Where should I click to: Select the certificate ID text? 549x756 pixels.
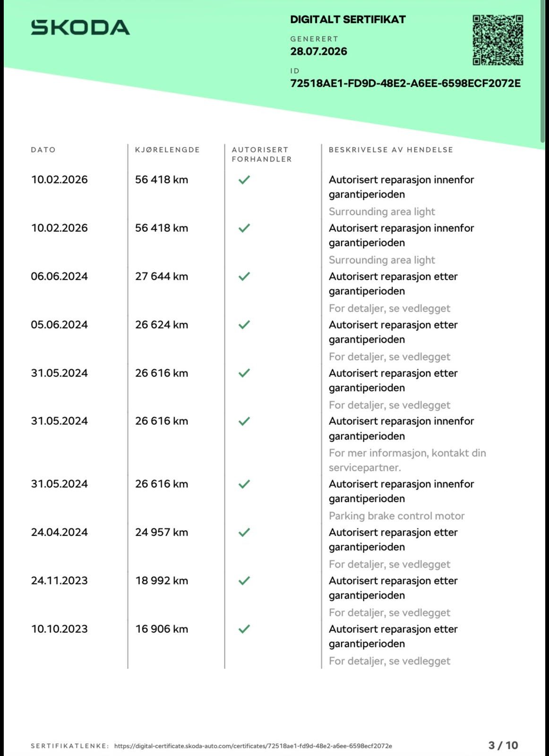pos(405,83)
